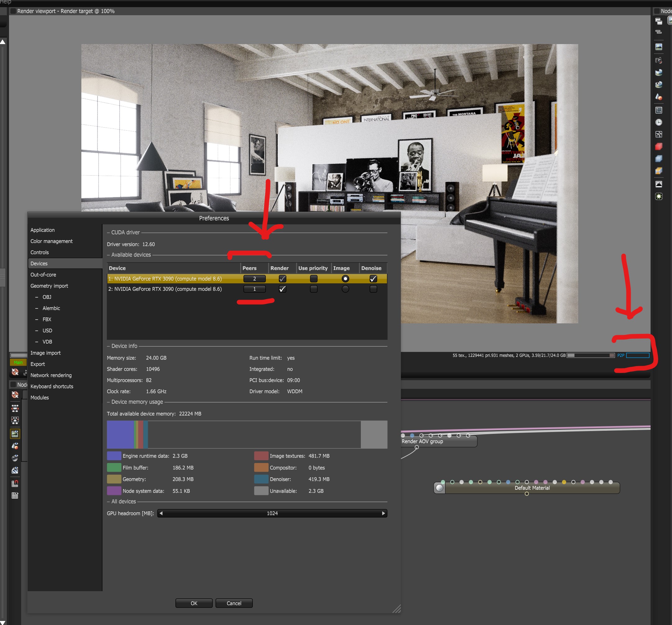The image size is (672, 625).
Task: Uncheck Render for second RTX 3090
Action: pos(282,289)
